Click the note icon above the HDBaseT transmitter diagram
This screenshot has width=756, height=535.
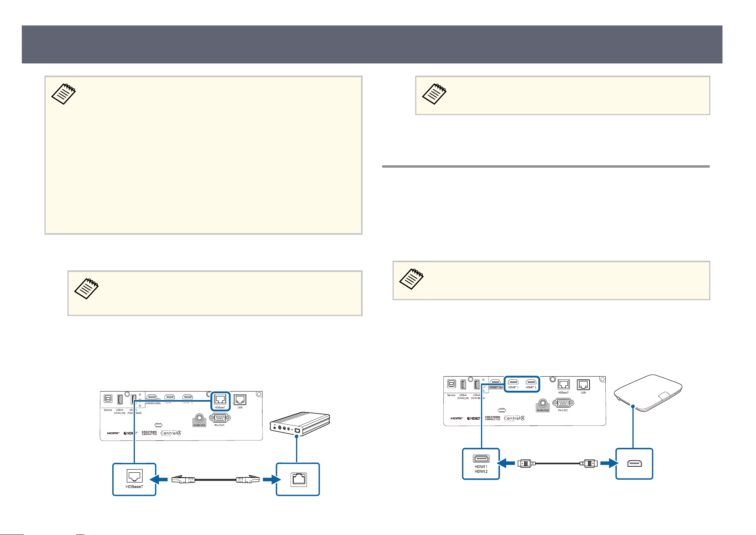[87, 289]
